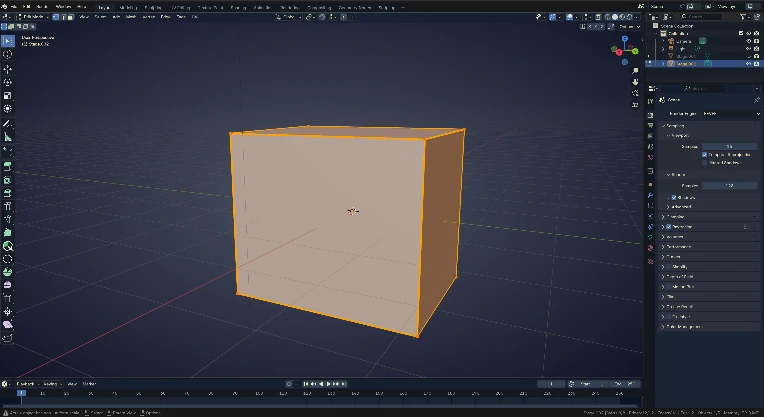Open the Select menu in viewport header
Screen dimensions: 764x417
[x=100, y=17]
